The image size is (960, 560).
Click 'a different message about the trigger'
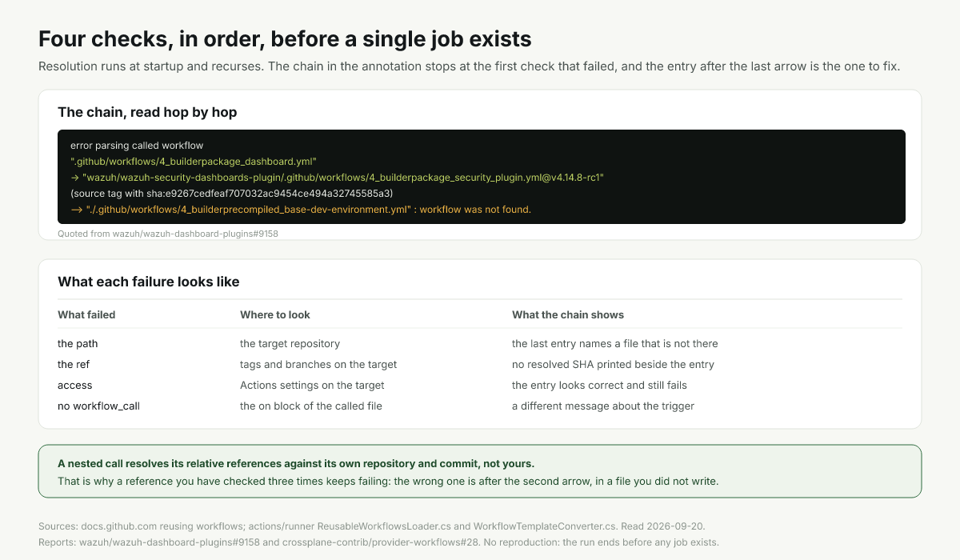[x=603, y=406]
